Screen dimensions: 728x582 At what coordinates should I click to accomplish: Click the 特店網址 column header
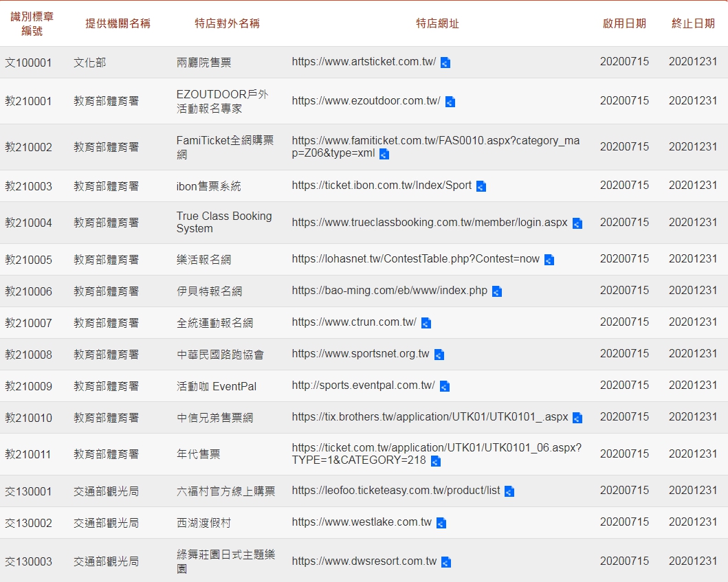coord(437,23)
